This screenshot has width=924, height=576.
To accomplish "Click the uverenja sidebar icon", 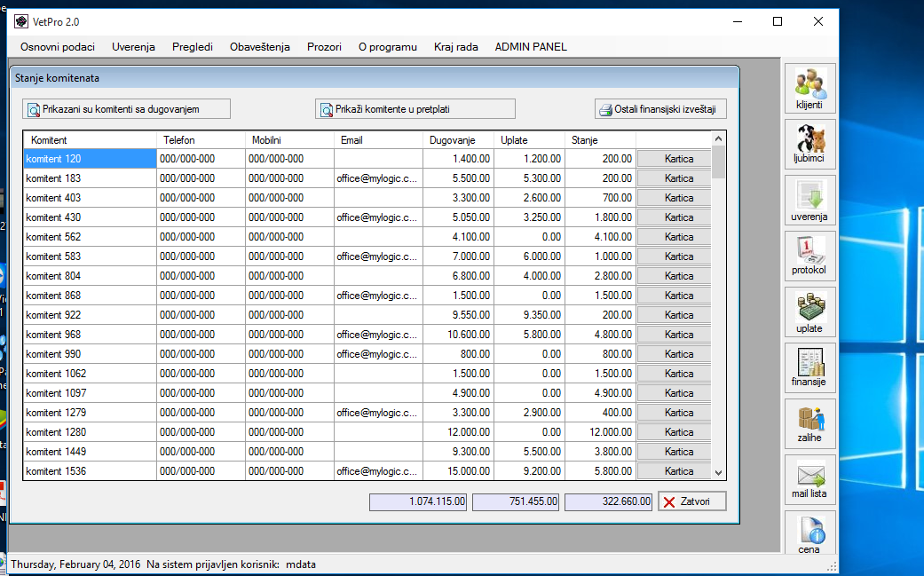I will point(809,201).
